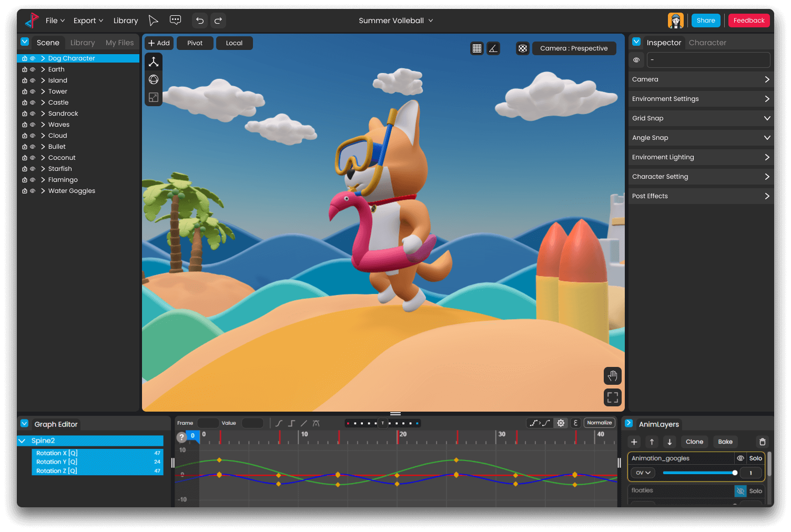Activate the hand pan tool
Image resolution: width=791 pixels, height=532 pixels.
[613, 376]
